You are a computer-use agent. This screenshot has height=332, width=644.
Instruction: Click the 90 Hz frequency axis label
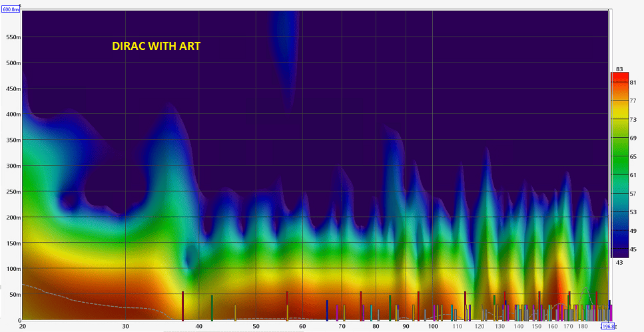(406, 326)
